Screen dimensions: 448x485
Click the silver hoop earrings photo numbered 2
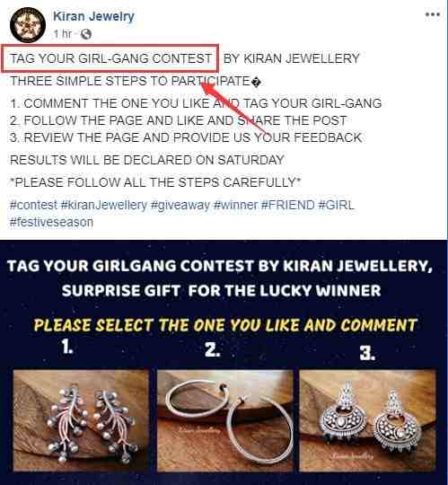[225, 420]
